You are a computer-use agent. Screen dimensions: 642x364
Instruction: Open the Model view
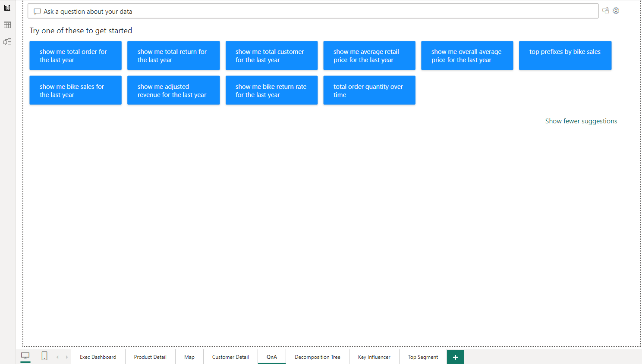pyautogui.click(x=7, y=42)
